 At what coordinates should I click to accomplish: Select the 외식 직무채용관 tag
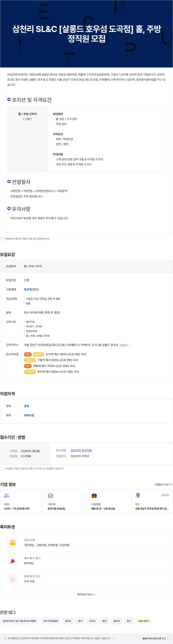[x=51, y=621]
